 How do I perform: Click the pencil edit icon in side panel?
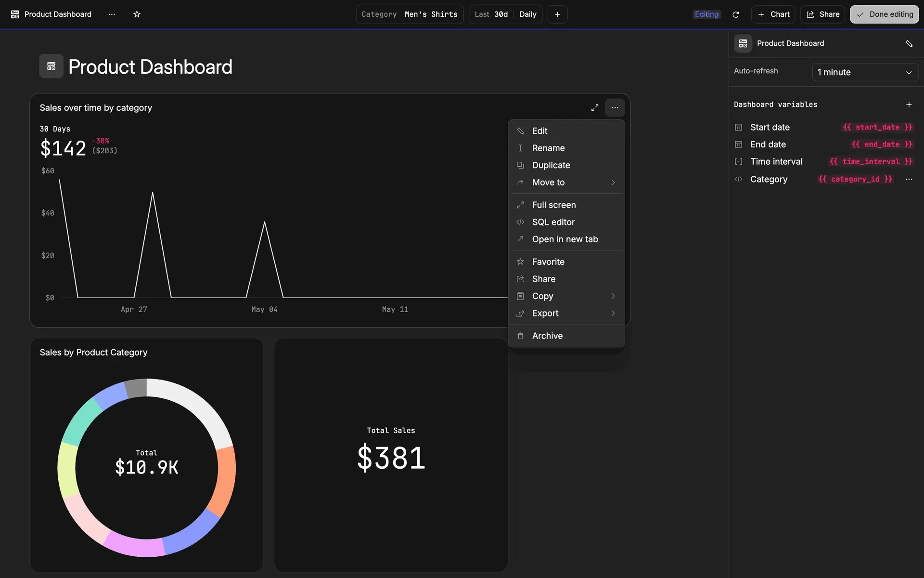click(x=909, y=43)
